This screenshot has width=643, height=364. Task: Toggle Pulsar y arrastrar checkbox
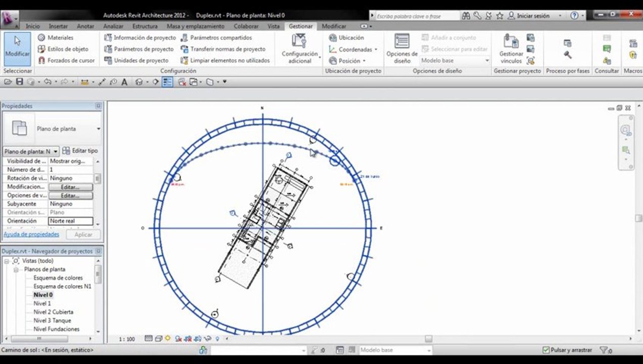coord(545,350)
